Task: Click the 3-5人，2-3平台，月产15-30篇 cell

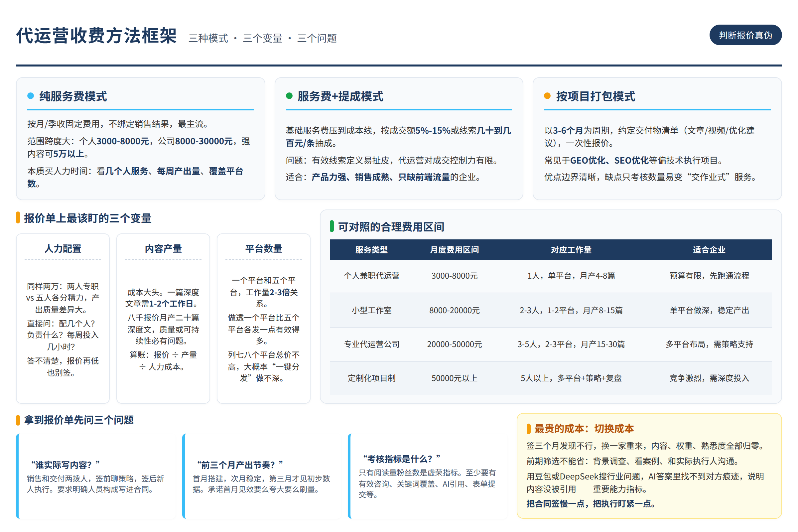Action: [571, 344]
